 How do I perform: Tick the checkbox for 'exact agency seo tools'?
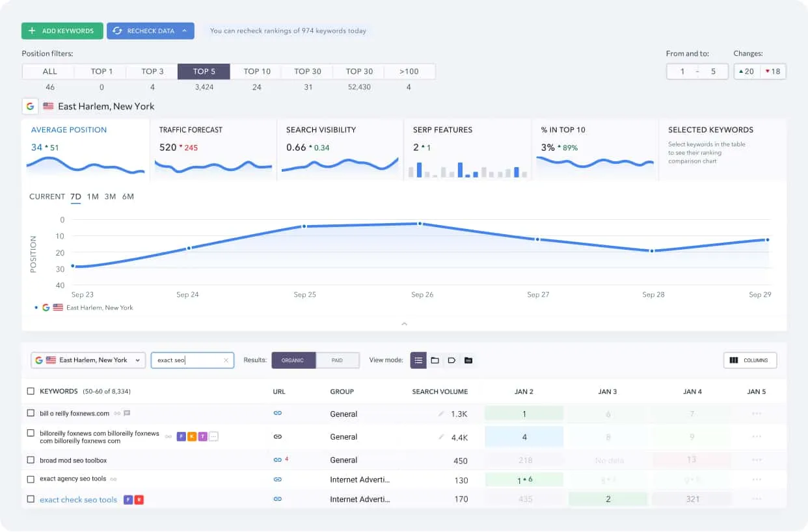pyautogui.click(x=31, y=479)
